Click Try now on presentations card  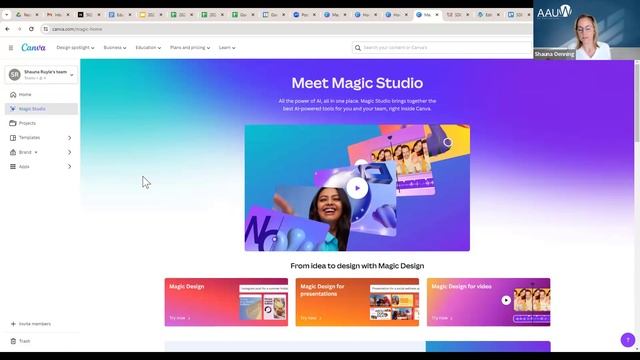311,318
